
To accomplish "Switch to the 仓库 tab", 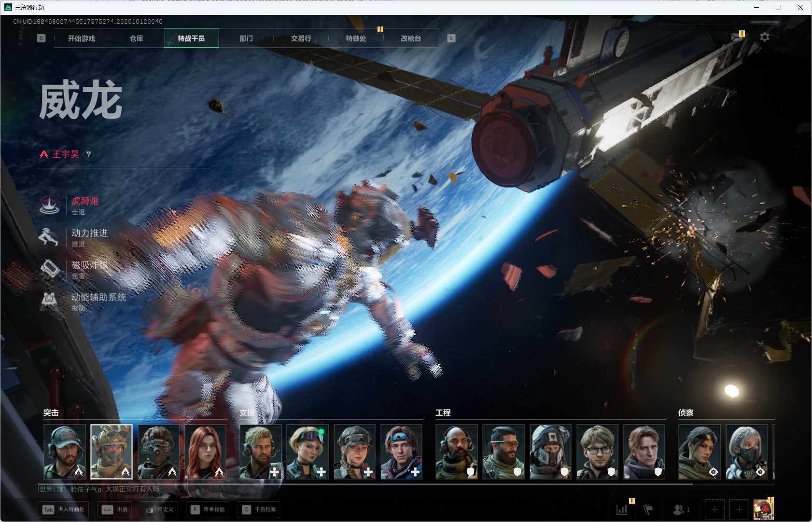I will 137,38.
